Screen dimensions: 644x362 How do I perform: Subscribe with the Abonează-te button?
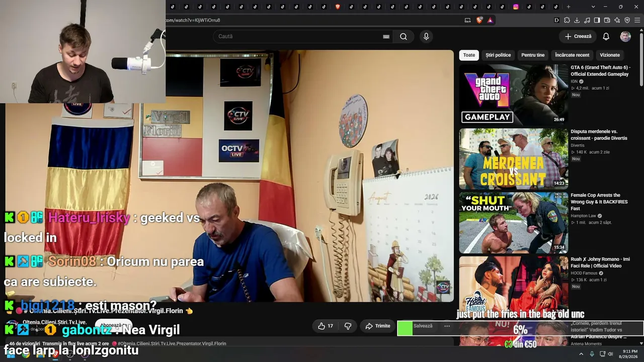(113, 325)
